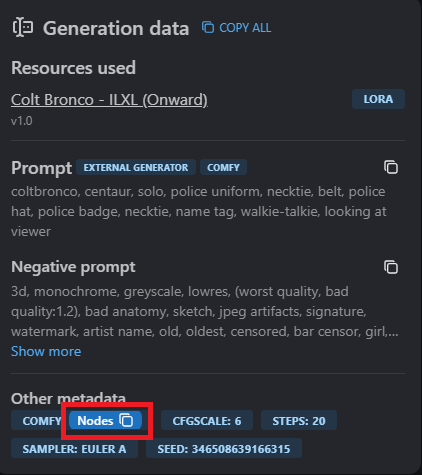Viewport: 422px width, 475px height.
Task: Copy the Nodes data in Other metadata
Action: coord(105,421)
